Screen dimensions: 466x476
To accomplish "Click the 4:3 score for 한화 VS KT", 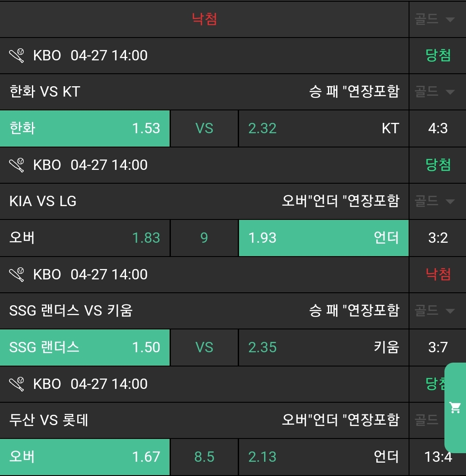I will tap(438, 128).
